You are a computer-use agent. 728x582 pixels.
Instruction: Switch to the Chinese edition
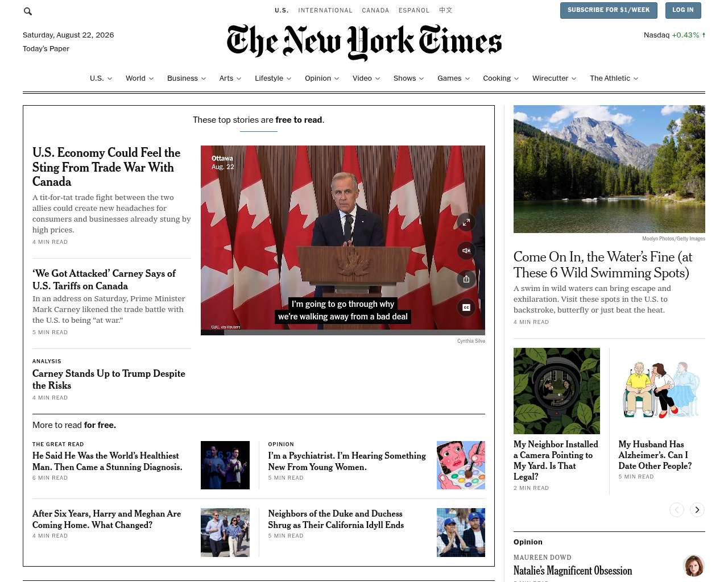click(446, 10)
